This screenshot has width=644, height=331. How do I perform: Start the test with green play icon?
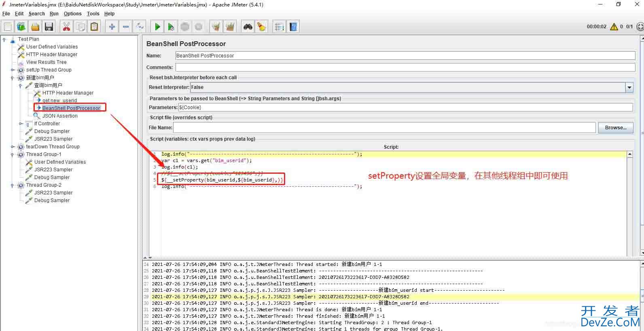point(157,27)
